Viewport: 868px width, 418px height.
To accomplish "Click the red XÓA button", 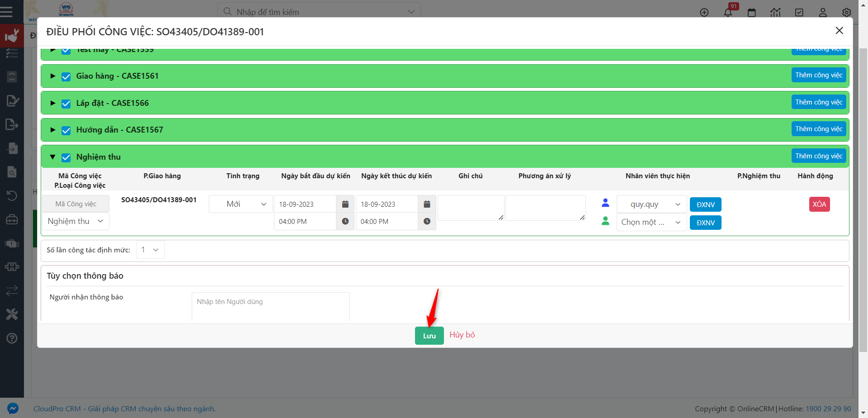I will [x=819, y=204].
